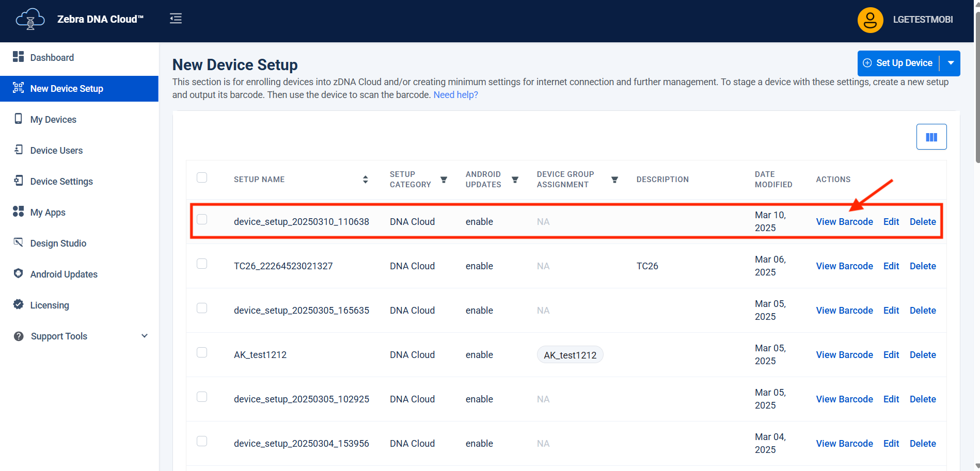
Task: Click the user profile avatar icon
Action: point(870,20)
